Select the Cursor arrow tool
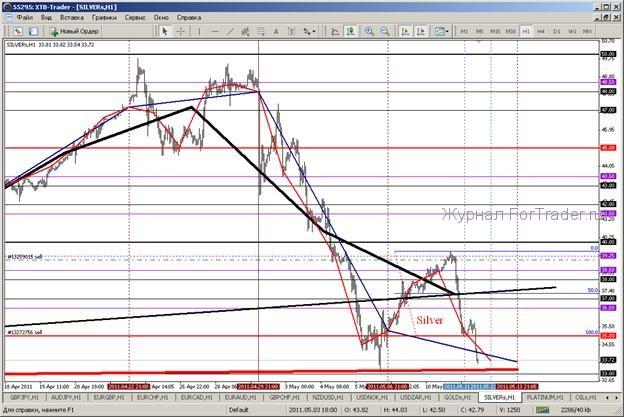This screenshot has height=417, width=624. tap(165, 31)
